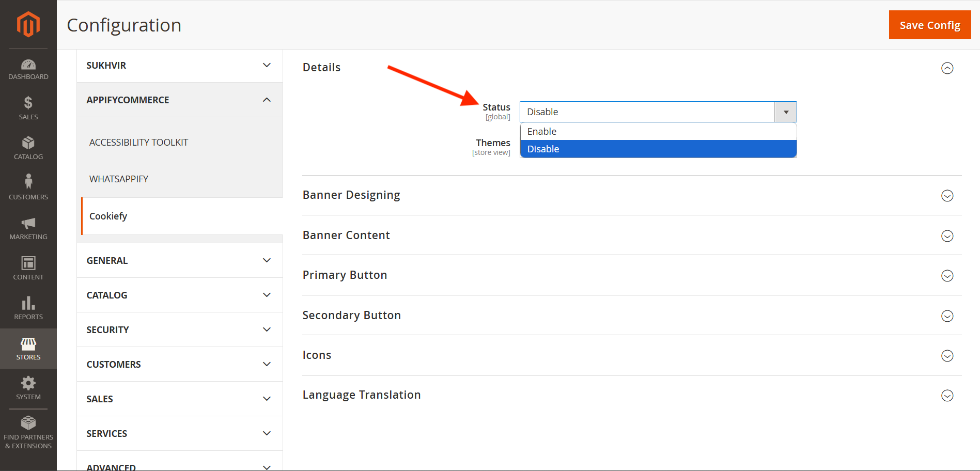Click the SUKHVIR tab label
Image resolution: width=980 pixels, height=471 pixels.
tap(106, 66)
